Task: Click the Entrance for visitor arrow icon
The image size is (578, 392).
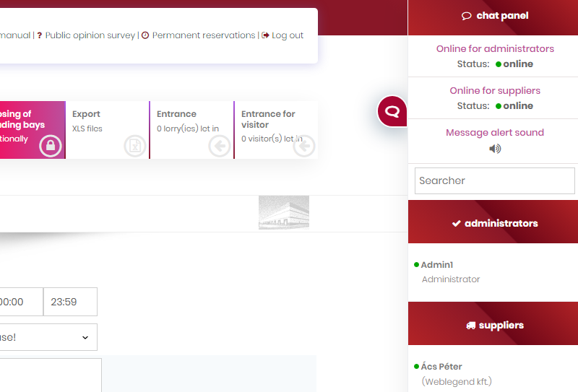Action: point(303,146)
